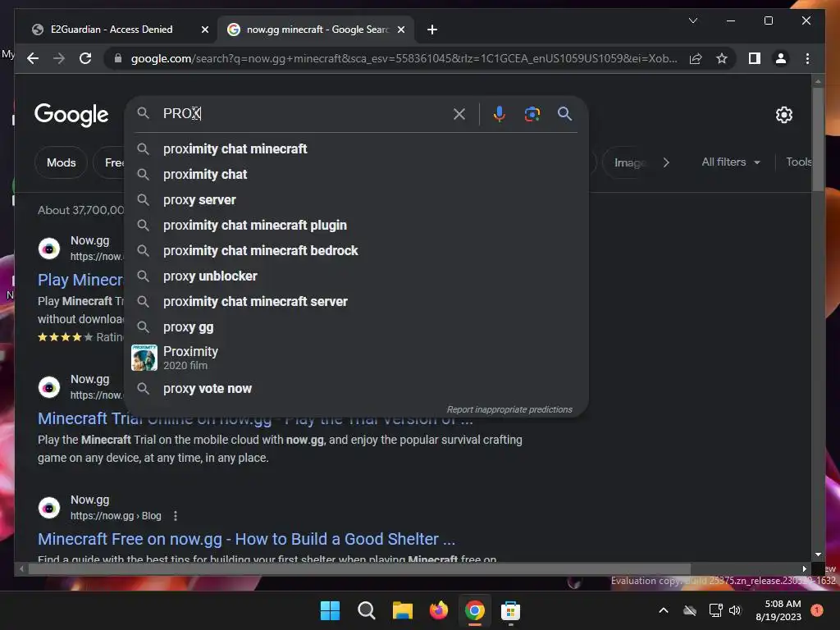Click the browser forward arrow
Viewport: 840px width, 630px height.
tap(59, 58)
